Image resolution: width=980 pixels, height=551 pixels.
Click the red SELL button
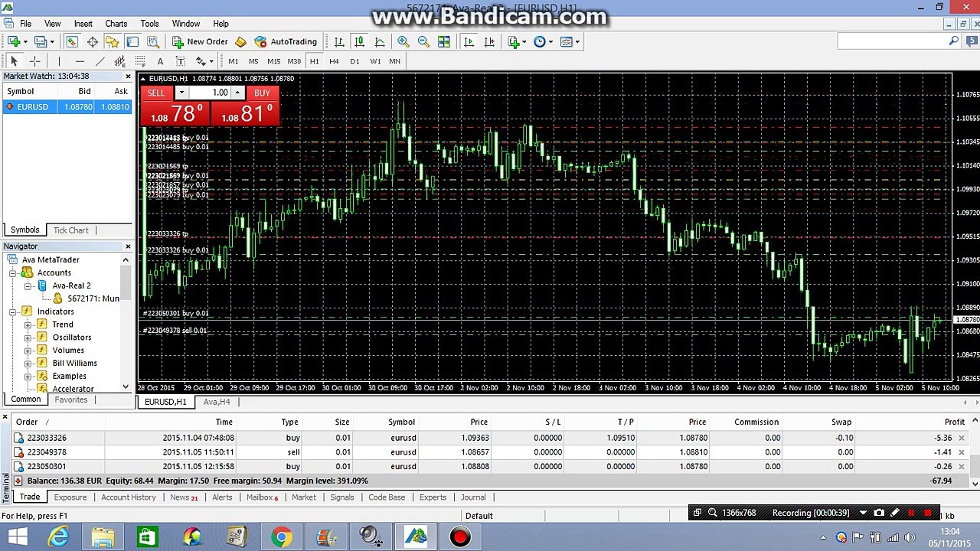(x=156, y=93)
